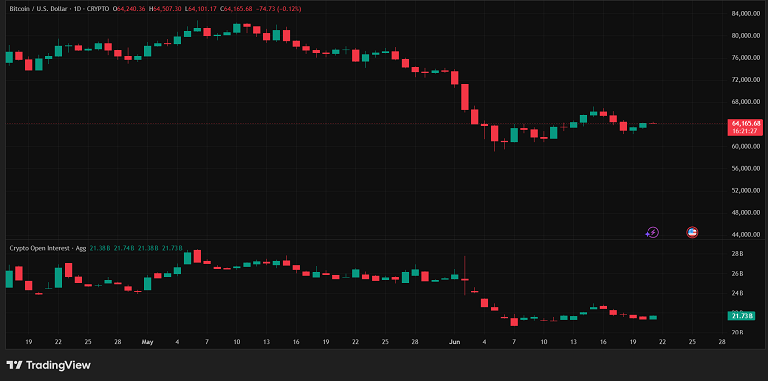Open the Bitcoin / U.S. Dollar symbol title
The image size is (768, 381).
[38, 9]
